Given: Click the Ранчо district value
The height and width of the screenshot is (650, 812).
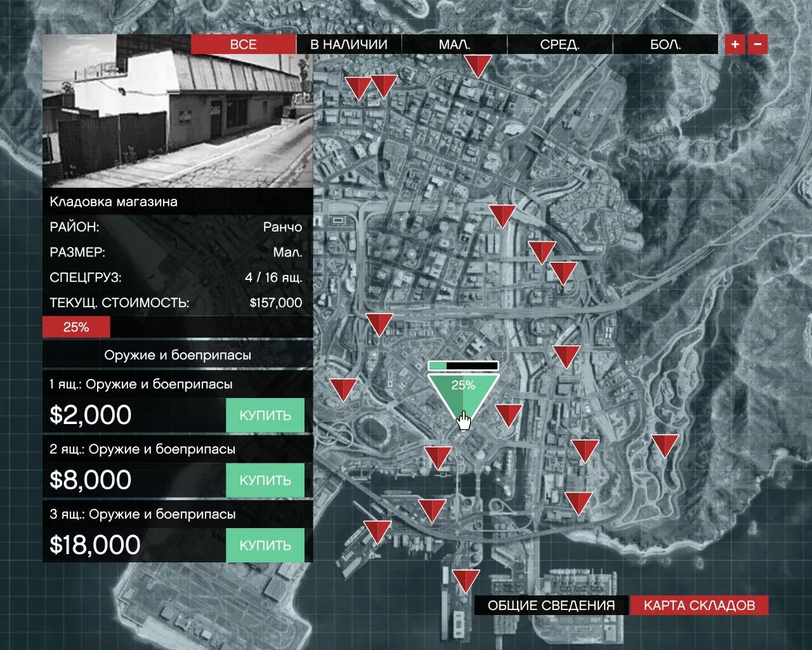Looking at the screenshot, I should pyautogui.click(x=283, y=227).
